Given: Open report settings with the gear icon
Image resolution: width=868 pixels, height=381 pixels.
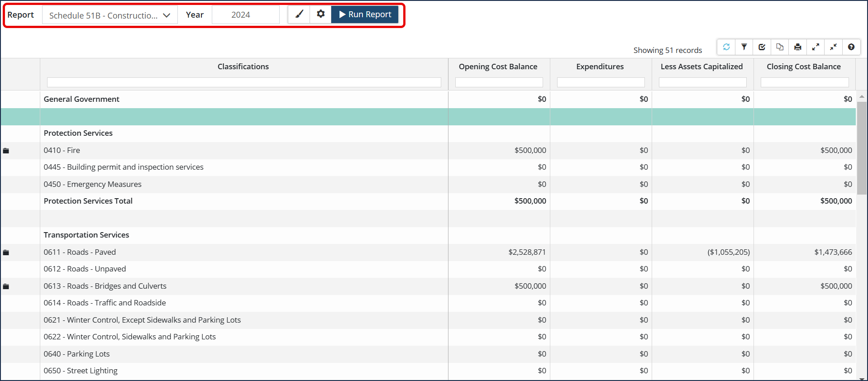Looking at the screenshot, I should (321, 14).
